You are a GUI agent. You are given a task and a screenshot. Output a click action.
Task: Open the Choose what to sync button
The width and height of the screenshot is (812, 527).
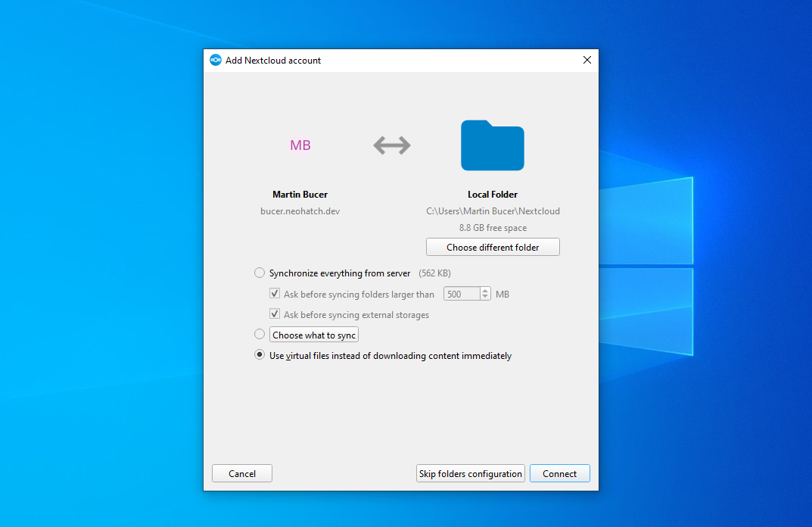click(x=314, y=335)
